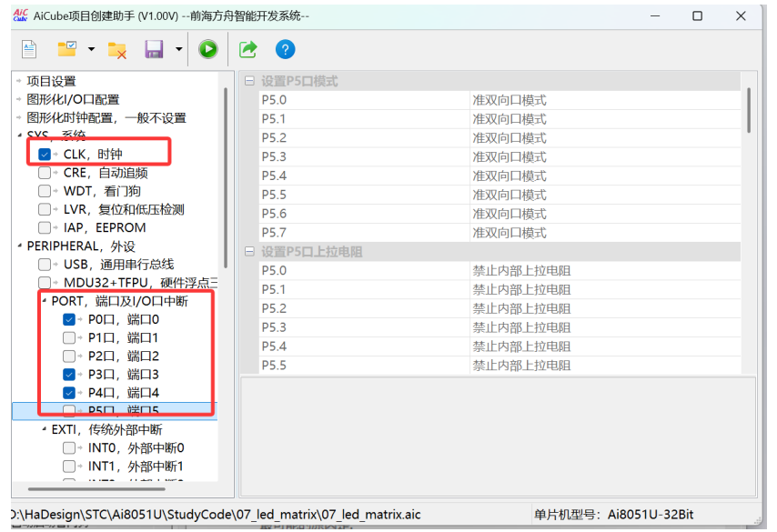Check the MDU32+TFPU checkbox
The image size is (777, 532).
45,282
